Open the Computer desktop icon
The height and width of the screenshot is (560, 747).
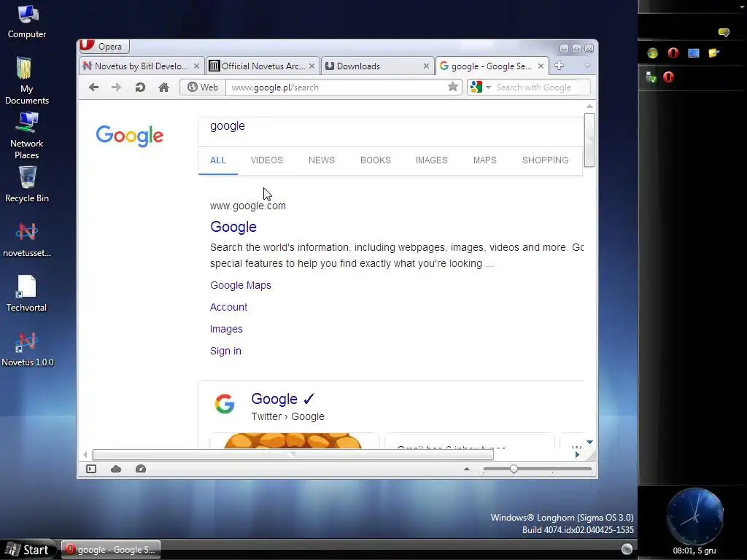[27, 22]
